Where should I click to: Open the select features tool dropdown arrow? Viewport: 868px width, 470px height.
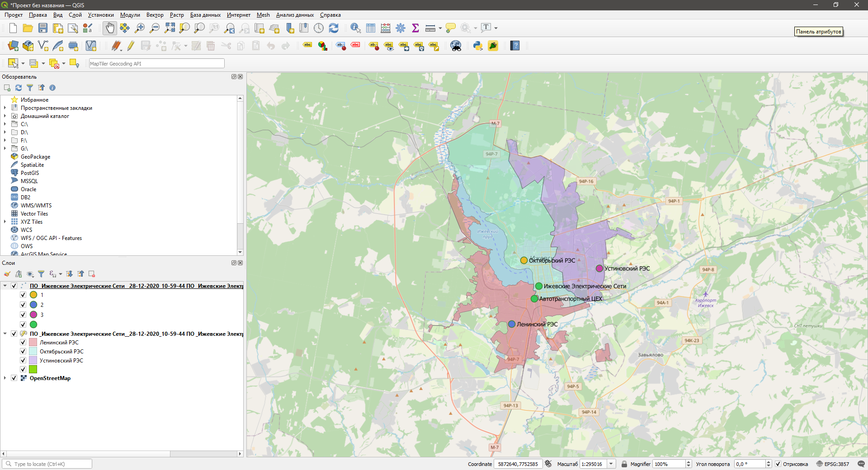click(23, 64)
